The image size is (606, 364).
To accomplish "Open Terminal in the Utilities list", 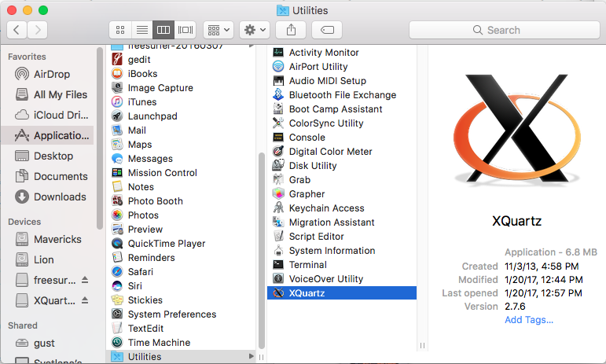I will click(x=307, y=265).
